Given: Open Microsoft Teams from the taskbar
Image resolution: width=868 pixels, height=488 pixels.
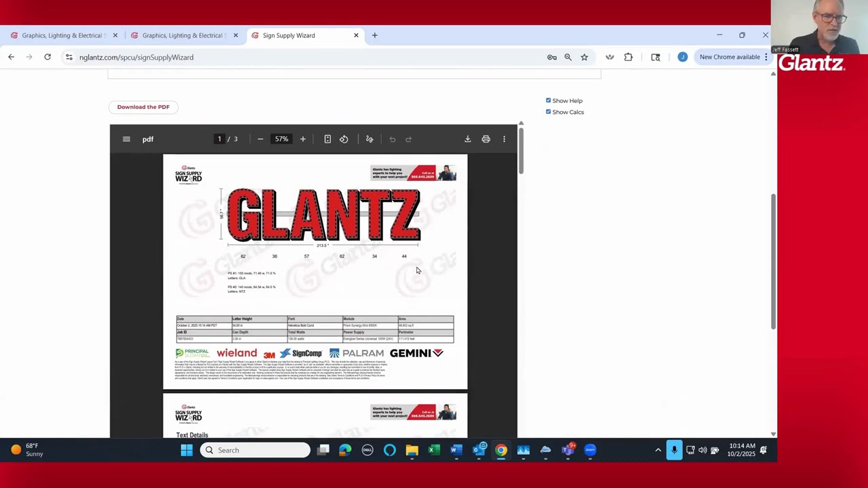Looking at the screenshot, I should (x=568, y=450).
